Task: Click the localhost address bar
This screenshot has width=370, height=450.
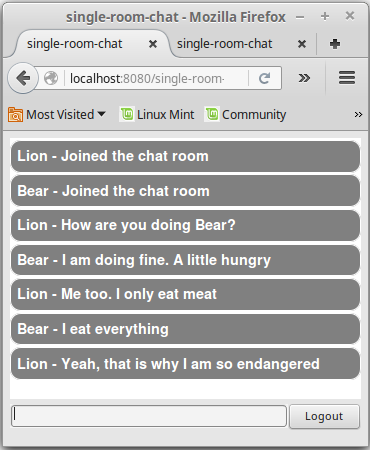Action: [157, 79]
